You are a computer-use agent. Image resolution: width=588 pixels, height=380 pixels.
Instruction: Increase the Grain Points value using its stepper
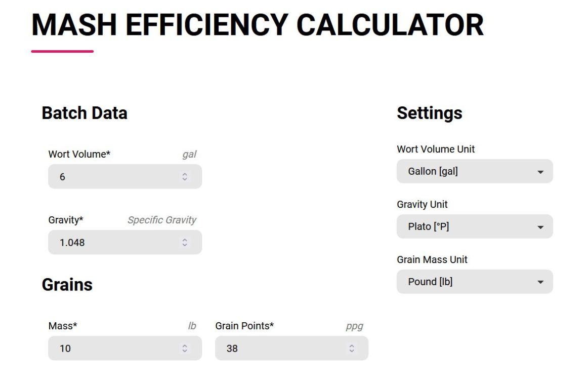point(351,346)
